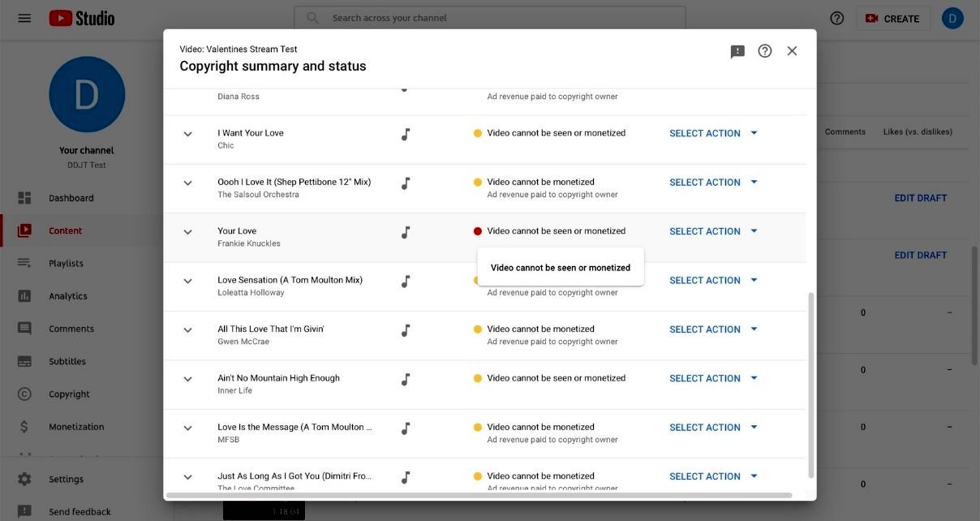Go to Dashboard in the sidebar
980x521 pixels.
pyautogui.click(x=71, y=198)
